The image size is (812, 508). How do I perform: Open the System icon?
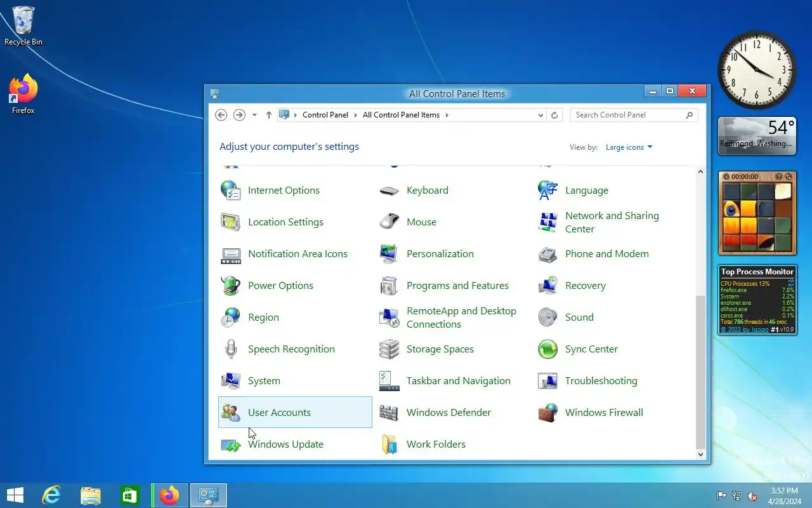coord(230,381)
